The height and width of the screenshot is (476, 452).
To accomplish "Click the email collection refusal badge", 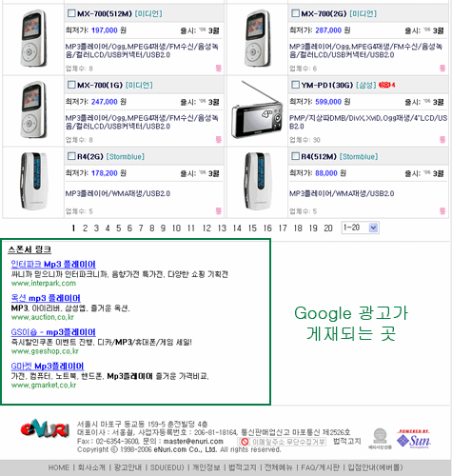I will (x=282, y=442).
